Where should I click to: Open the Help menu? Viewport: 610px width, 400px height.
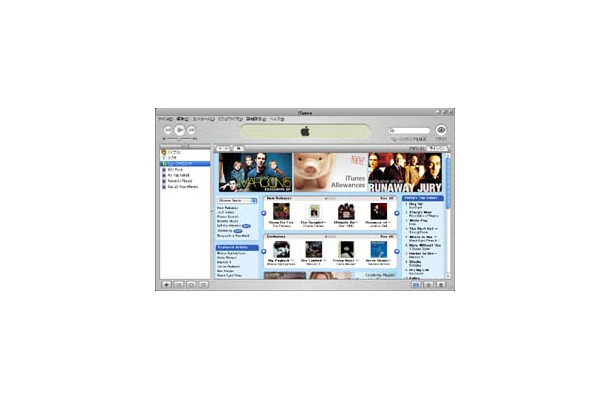click(277, 119)
